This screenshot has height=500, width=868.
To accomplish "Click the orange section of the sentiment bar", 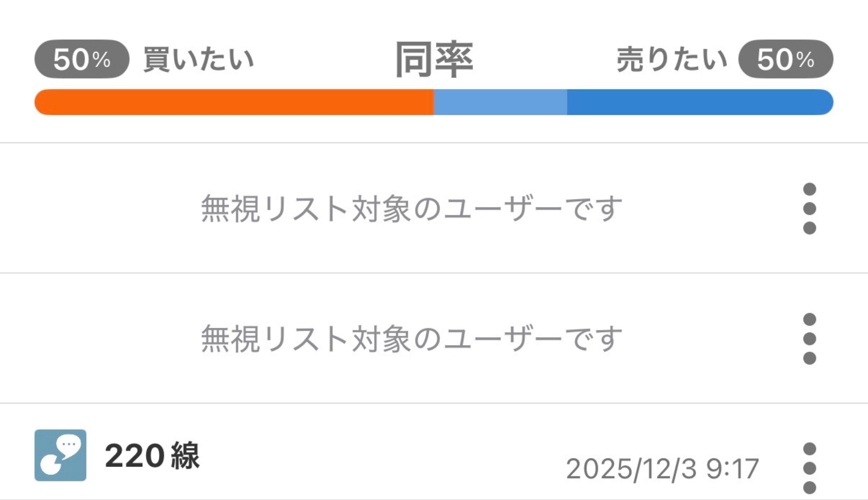I will (234, 102).
